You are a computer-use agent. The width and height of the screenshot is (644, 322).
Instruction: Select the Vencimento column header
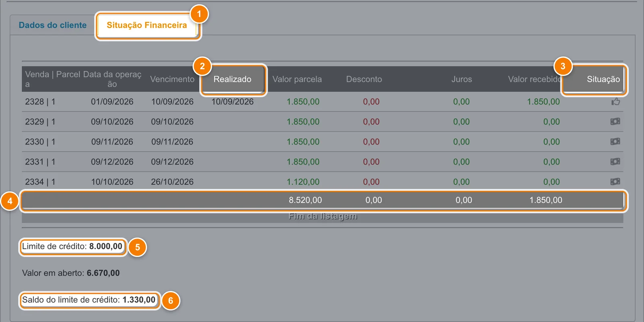(x=172, y=79)
